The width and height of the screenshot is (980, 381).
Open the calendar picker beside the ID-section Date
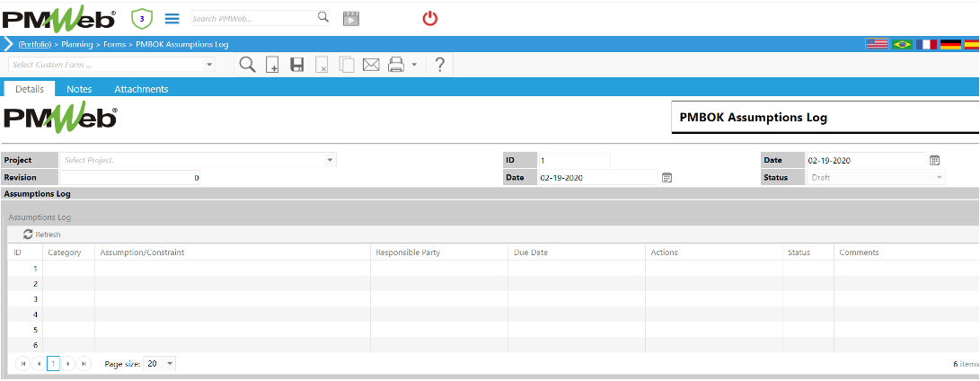[667, 178]
